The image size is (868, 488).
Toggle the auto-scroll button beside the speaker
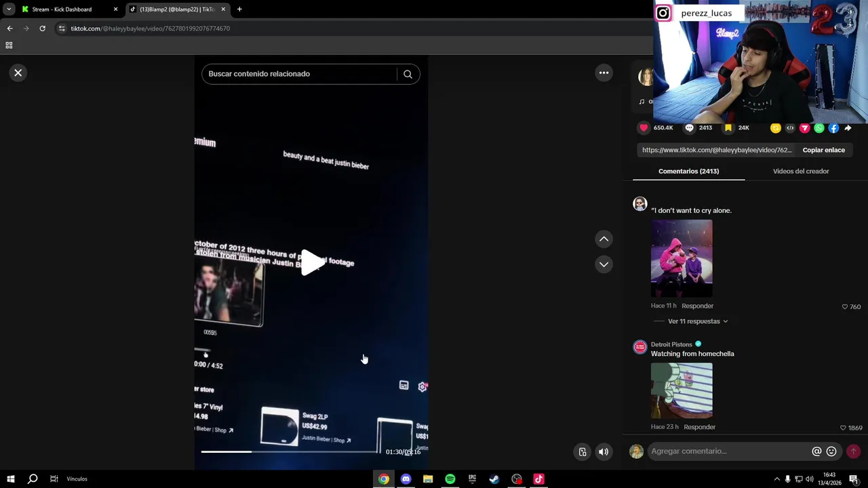pos(583,452)
